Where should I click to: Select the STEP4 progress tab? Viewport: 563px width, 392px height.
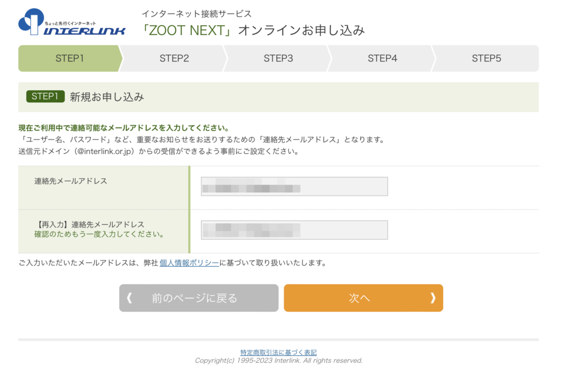[x=383, y=58]
